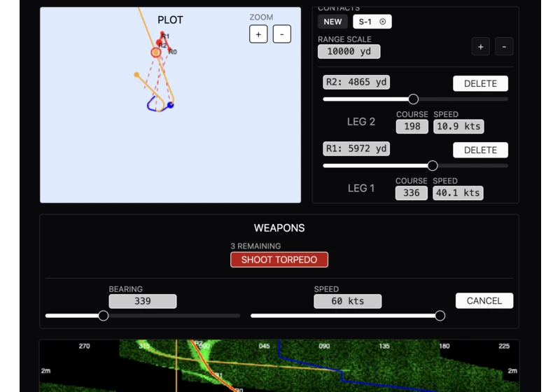The width and height of the screenshot is (560, 392).
Task: Zoom out the plot with minus button
Action: click(x=282, y=34)
